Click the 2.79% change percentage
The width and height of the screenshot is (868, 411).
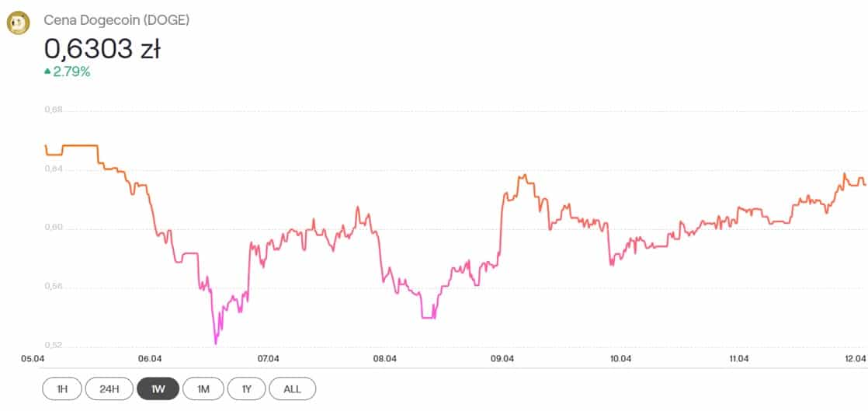(x=71, y=71)
